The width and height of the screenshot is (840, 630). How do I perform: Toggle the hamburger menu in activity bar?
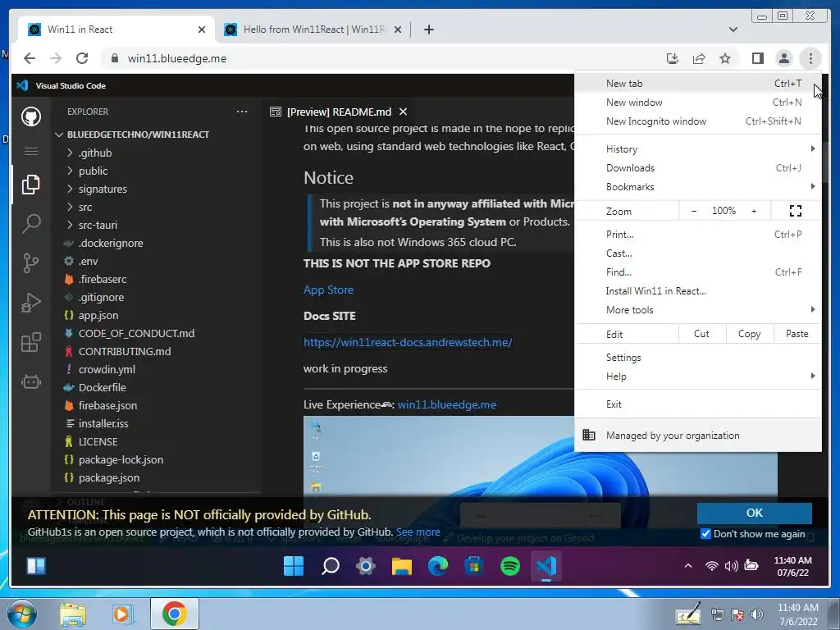coord(31,152)
